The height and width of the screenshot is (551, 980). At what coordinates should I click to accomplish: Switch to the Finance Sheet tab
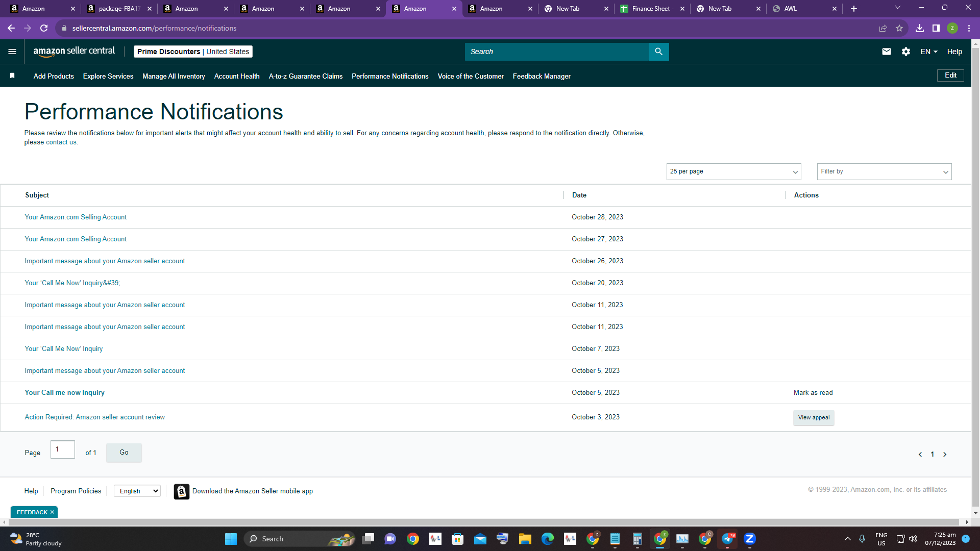click(x=652, y=9)
